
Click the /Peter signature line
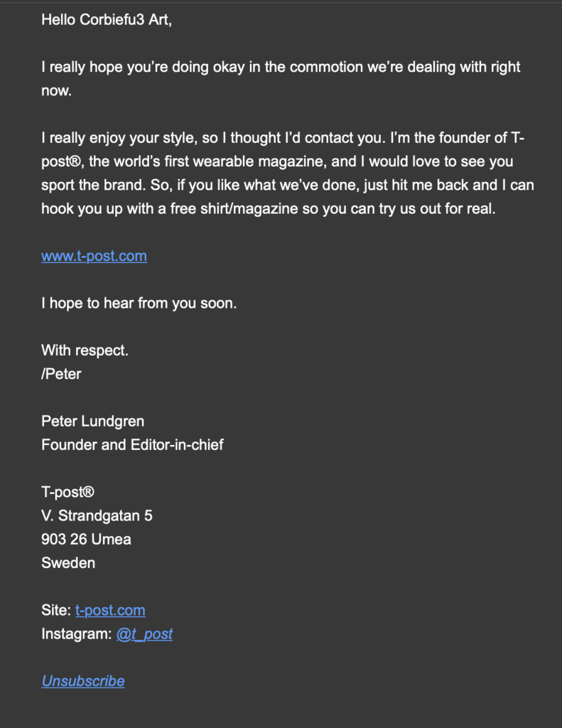[61, 374]
